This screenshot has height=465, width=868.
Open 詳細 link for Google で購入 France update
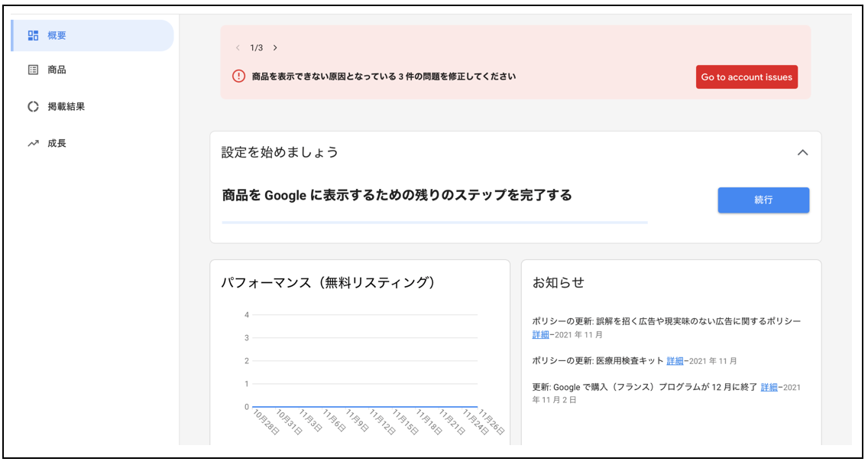coord(769,387)
